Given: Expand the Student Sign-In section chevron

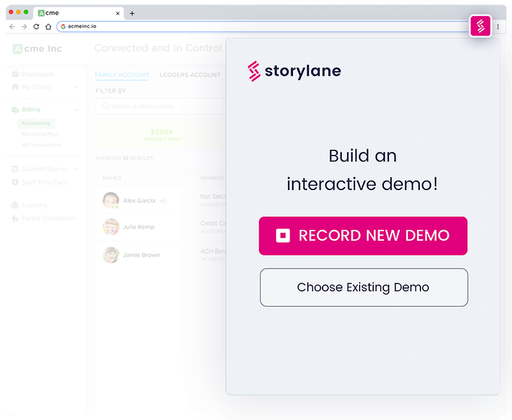Looking at the screenshot, I should (x=77, y=168).
